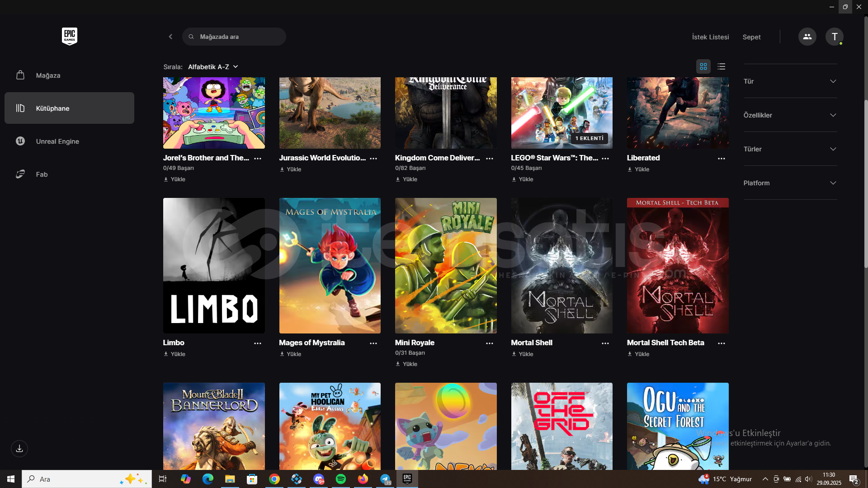Open options menu for LEGO Star Wars
The width and height of the screenshot is (868, 488).
click(x=605, y=158)
